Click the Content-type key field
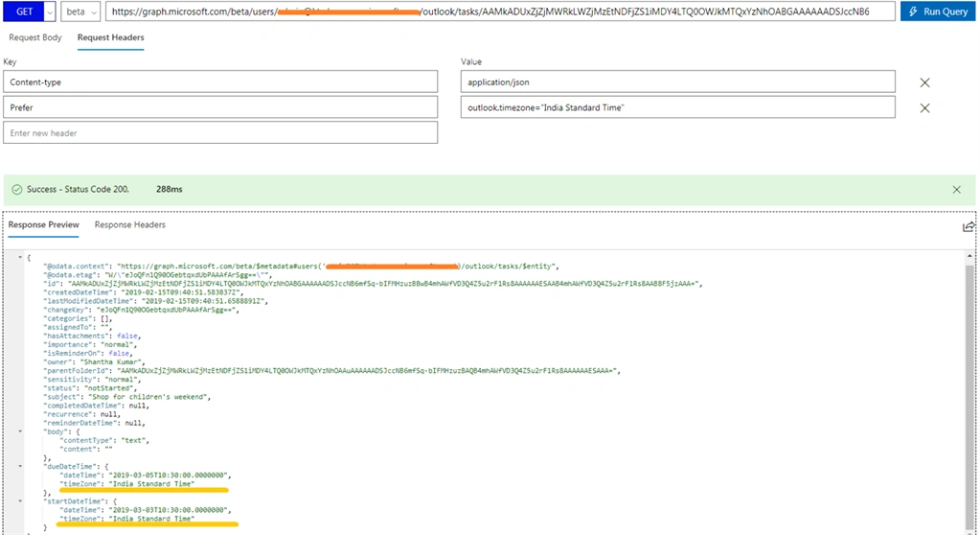This screenshot has width=980, height=535. (x=220, y=81)
